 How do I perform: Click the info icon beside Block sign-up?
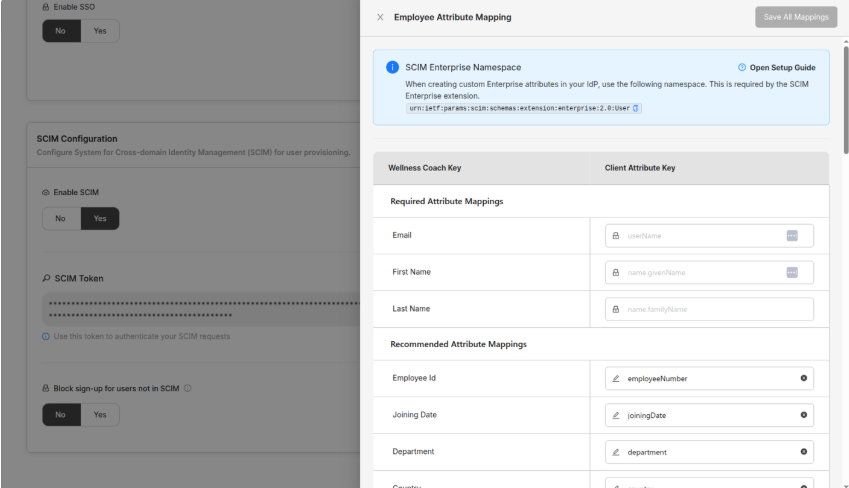188,388
